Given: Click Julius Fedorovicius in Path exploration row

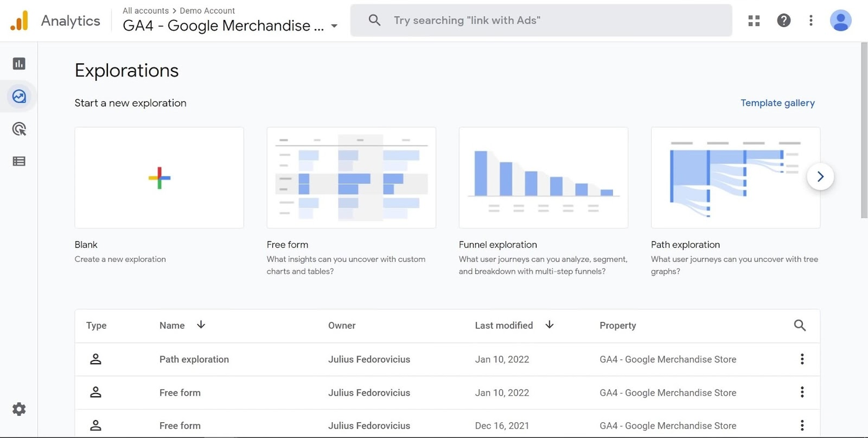Looking at the screenshot, I should pos(369,359).
